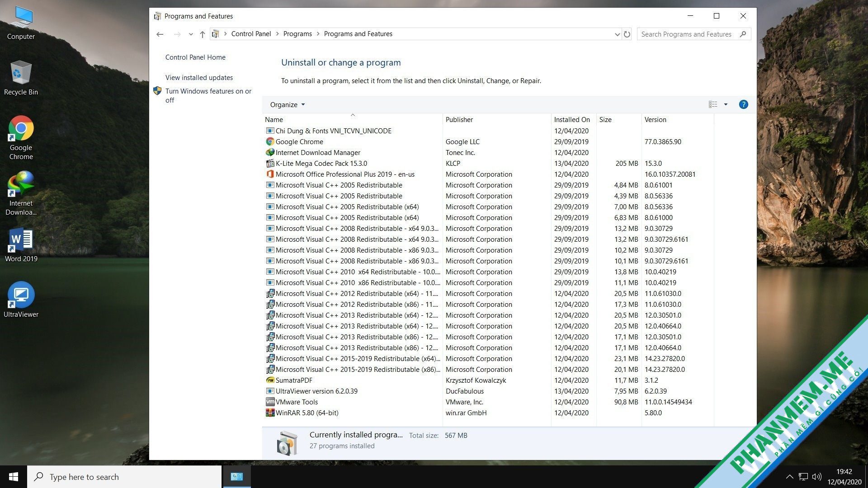Open Internet Download Manager desktop shortcut
This screenshot has width=868, height=488.
click(21, 193)
